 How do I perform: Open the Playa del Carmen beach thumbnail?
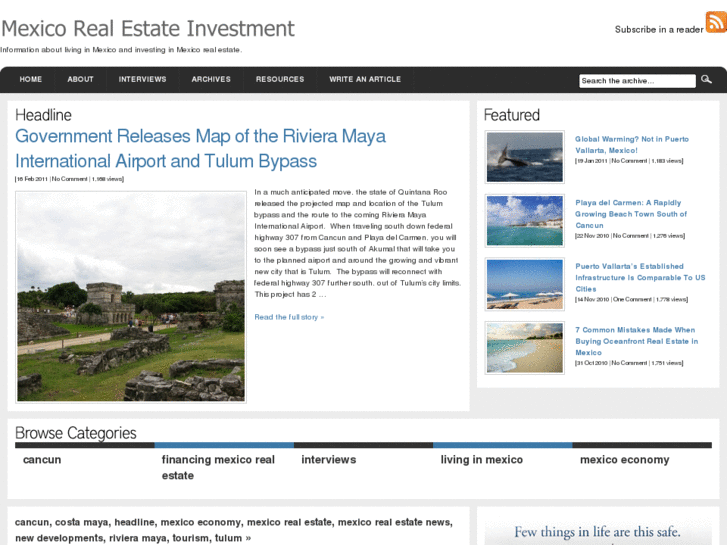click(x=524, y=221)
